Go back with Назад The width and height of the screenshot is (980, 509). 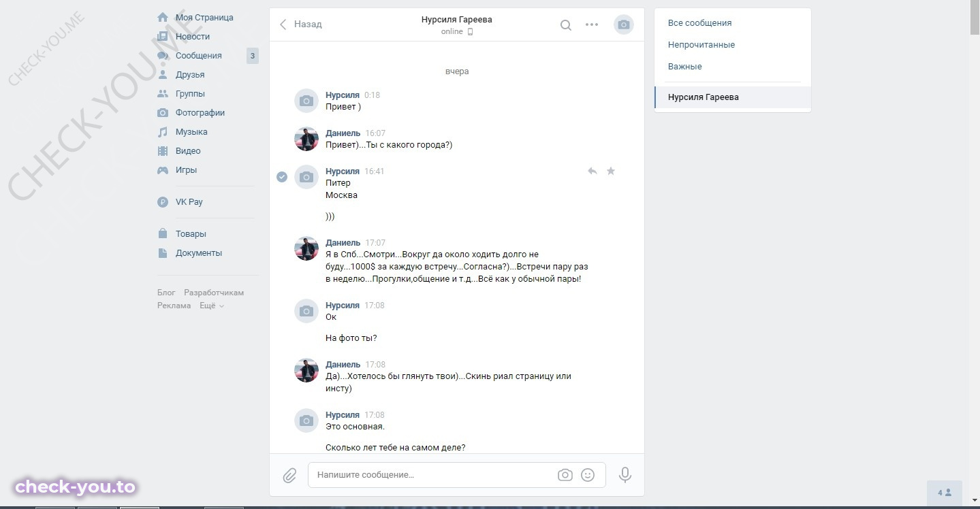coord(300,24)
